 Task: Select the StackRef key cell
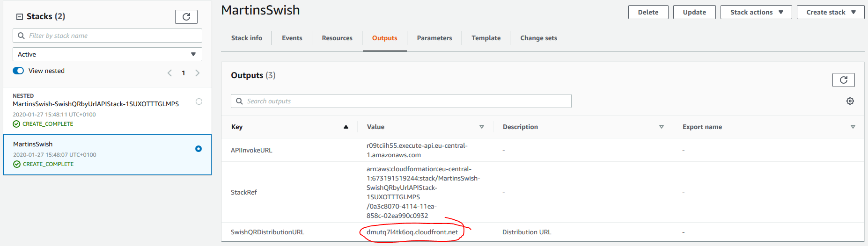tap(244, 192)
